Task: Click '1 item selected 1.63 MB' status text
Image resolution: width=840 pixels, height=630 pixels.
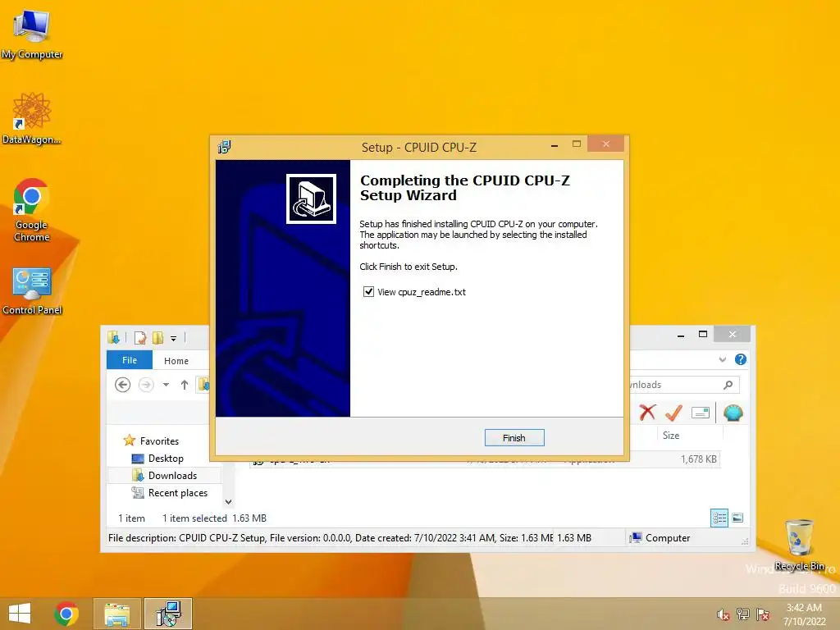Action: click(x=214, y=518)
